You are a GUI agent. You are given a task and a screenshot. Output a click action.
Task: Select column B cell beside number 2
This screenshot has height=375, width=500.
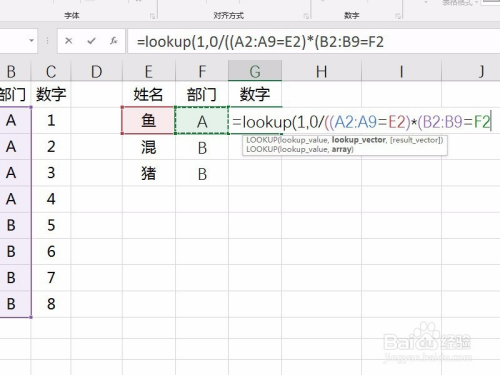point(15,147)
